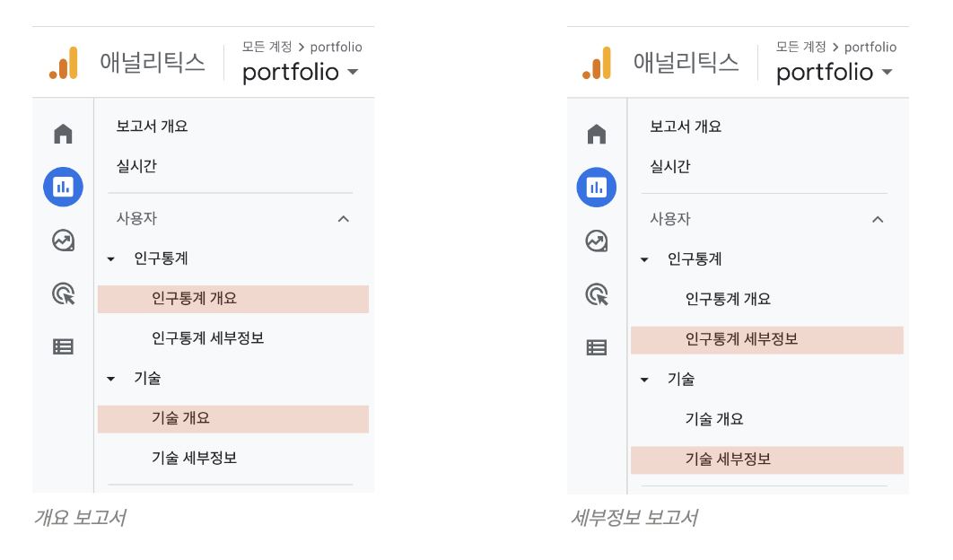
Task: Open the Library icon at the sidebar bottom
Action: coord(63,346)
